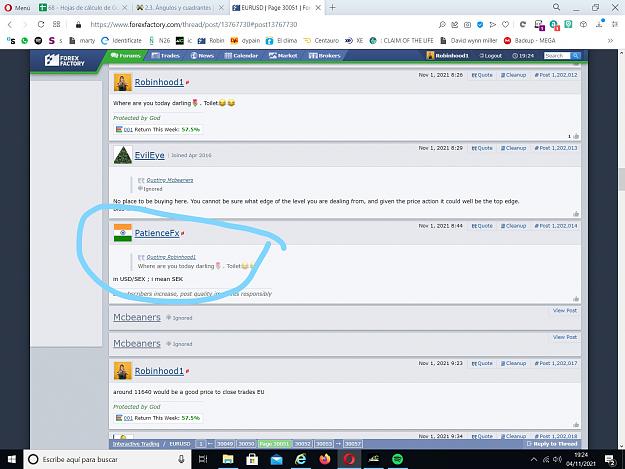The height and width of the screenshot is (469, 625).
Task: Show hidden system tray icons
Action: (x=533, y=459)
